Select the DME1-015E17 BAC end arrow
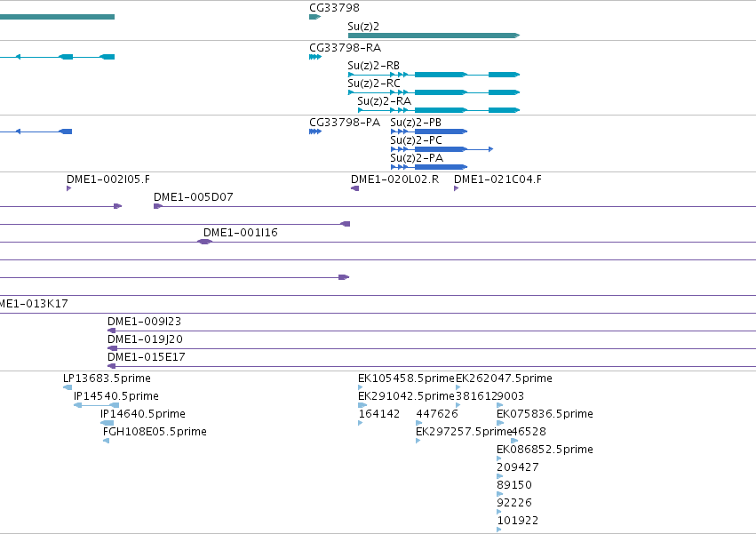 click(x=111, y=366)
